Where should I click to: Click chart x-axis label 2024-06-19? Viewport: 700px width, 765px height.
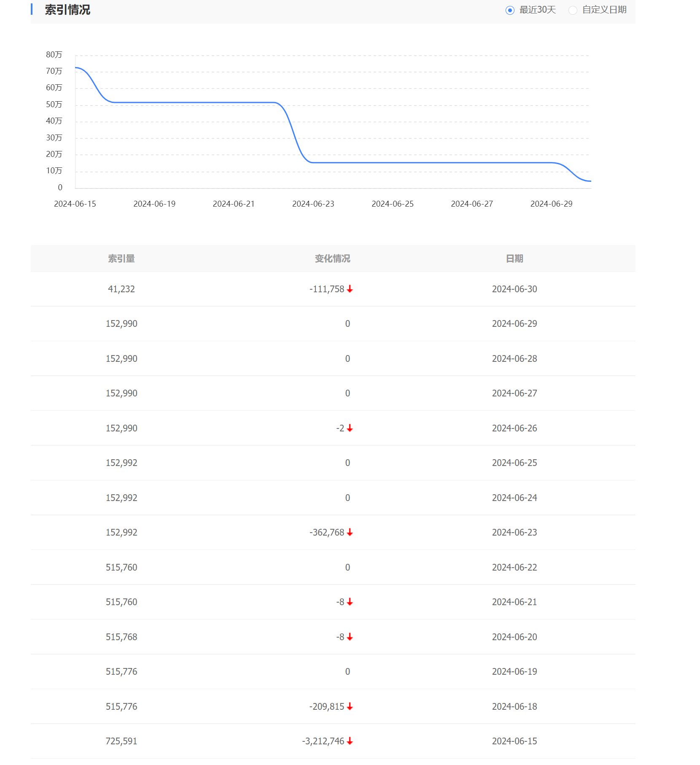pyautogui.click(x=154, y=204)
